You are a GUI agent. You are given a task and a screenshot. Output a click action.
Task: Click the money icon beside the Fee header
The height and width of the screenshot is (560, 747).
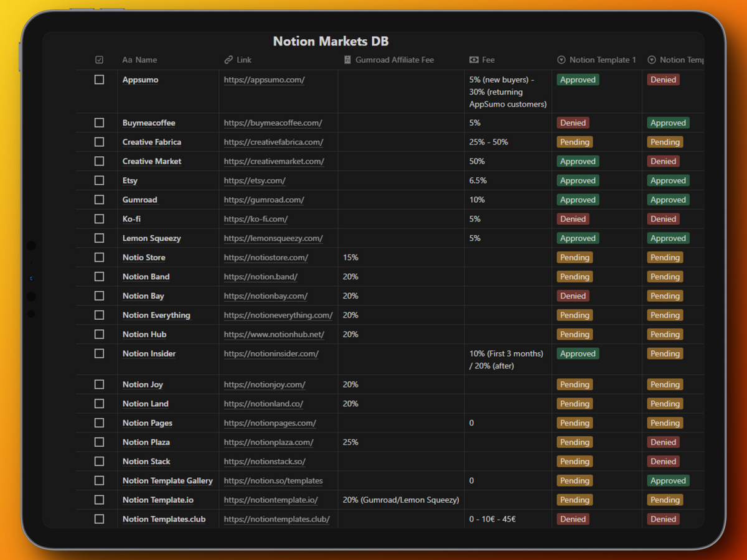(x=474, y=60)
